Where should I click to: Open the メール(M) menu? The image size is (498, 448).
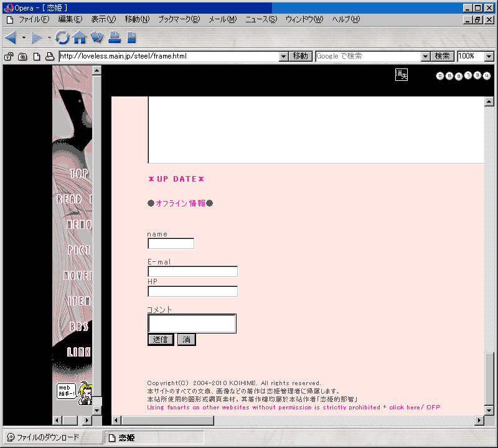click(223, 20)
